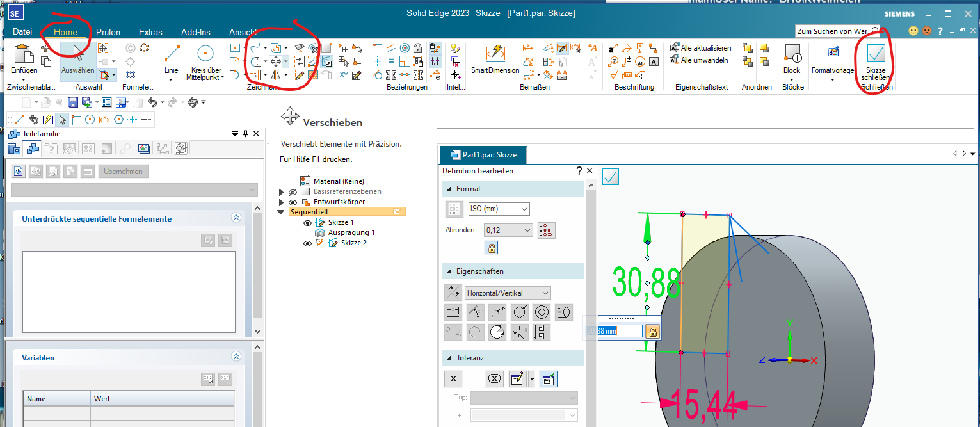Click the concentric relationship icon
980x427 pixels.
pos(405,48)
